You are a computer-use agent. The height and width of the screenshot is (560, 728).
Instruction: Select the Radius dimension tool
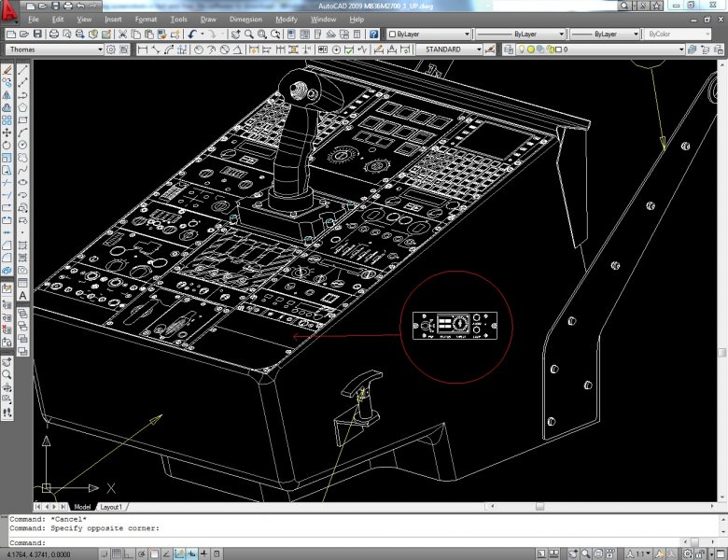click(x=198, y=49)
